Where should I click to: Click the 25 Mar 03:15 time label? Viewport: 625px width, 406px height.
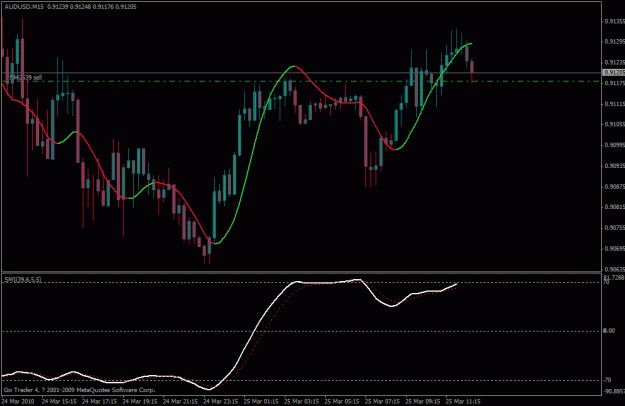301,401
